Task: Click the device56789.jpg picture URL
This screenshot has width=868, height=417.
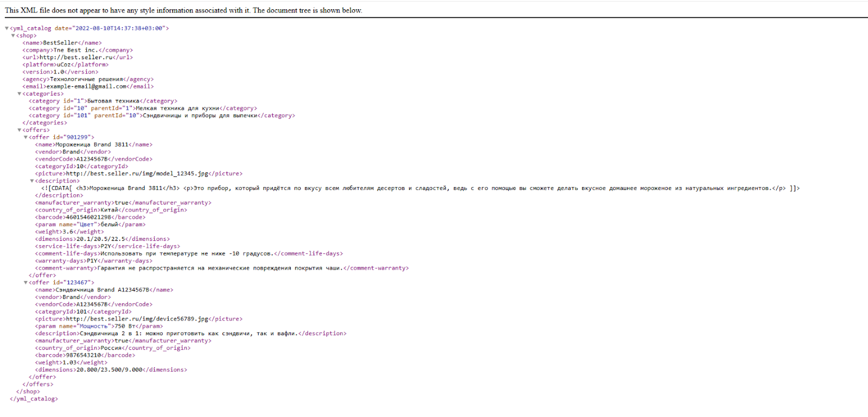Action: pyautogui.click(x=137, y=319)
